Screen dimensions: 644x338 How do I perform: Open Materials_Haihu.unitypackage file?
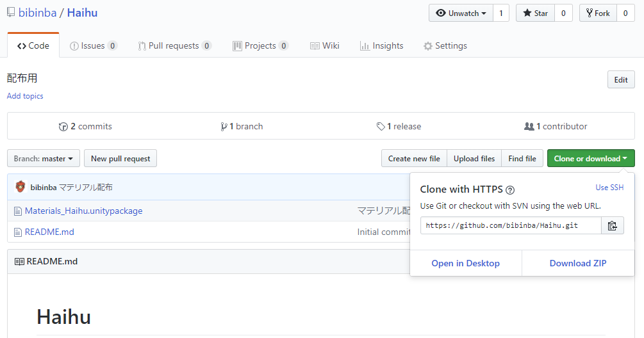tap(84, 211)
